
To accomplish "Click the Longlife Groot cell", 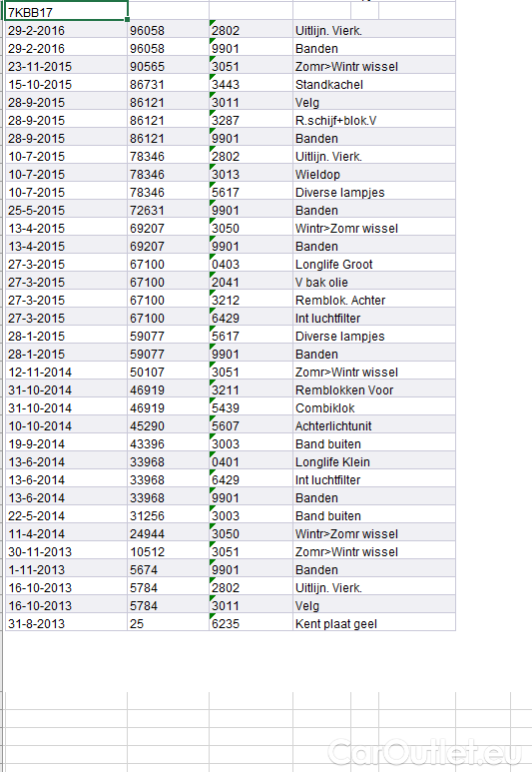I will [374, 264].
